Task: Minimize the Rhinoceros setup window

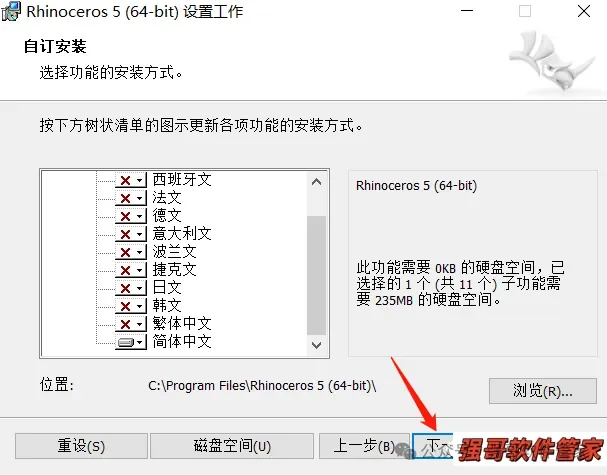Action: click(467, 11)
